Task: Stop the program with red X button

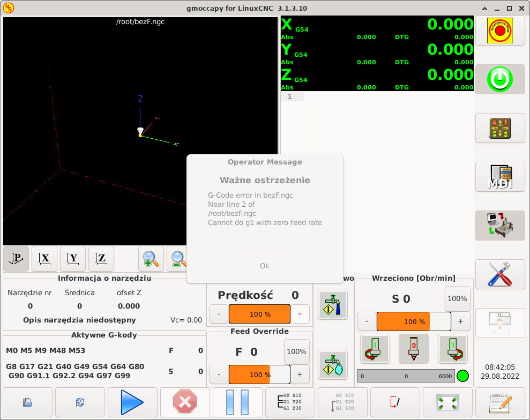Action: [185, 402]
